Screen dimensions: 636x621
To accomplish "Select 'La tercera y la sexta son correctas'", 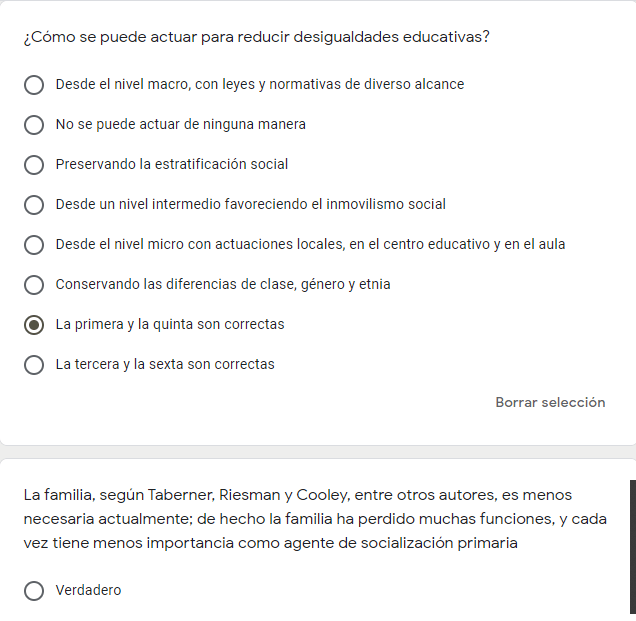I will pyautogui.click(x=34, y=365).
